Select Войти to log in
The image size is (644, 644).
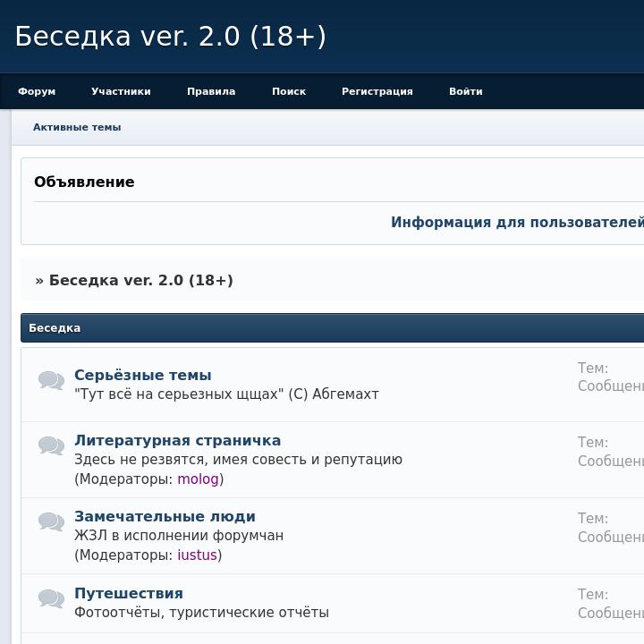pyautogui.click(x=465, y=91)
